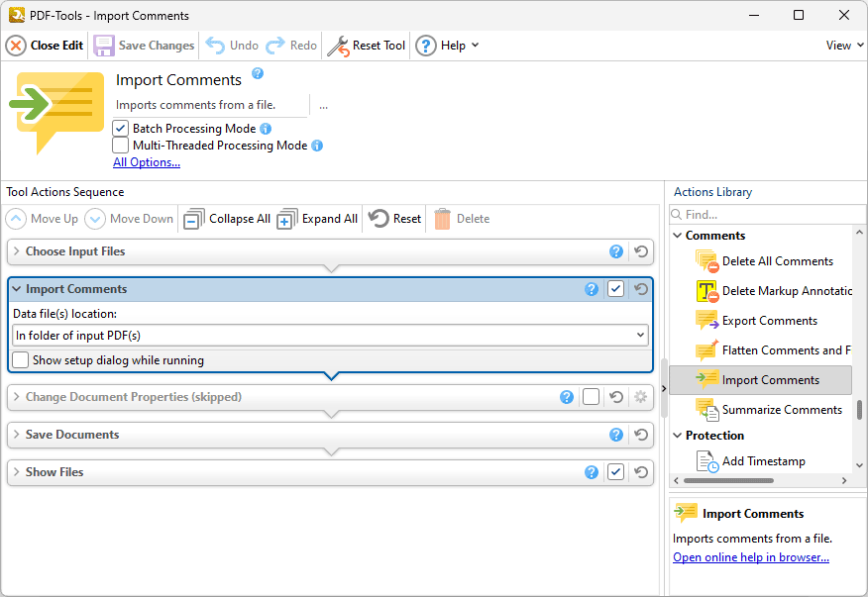Image resolution: width=868 pixels, height=597 pixels.
Task: Collapse All actions in the sequence
Action: click(226, 219)
